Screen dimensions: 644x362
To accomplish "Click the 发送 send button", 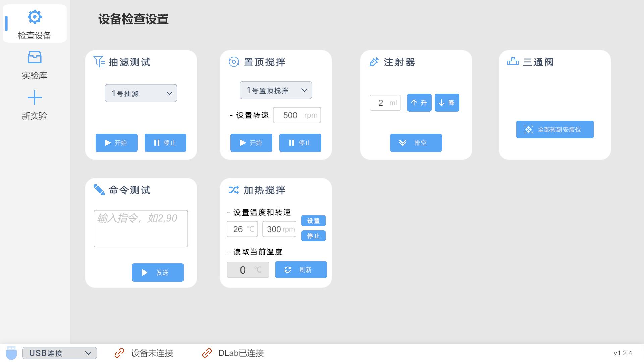I will pyautogui.click(x=158, y=273).
